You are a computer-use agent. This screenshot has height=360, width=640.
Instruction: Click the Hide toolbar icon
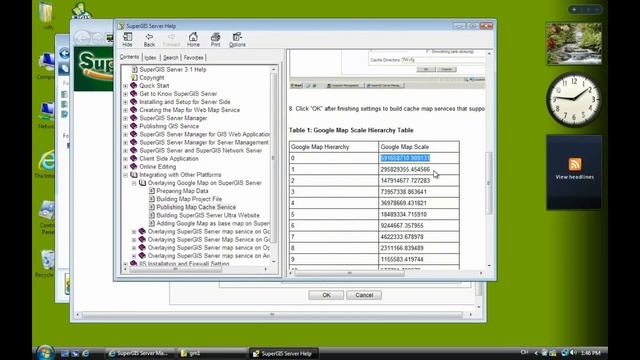pos(127,40)
